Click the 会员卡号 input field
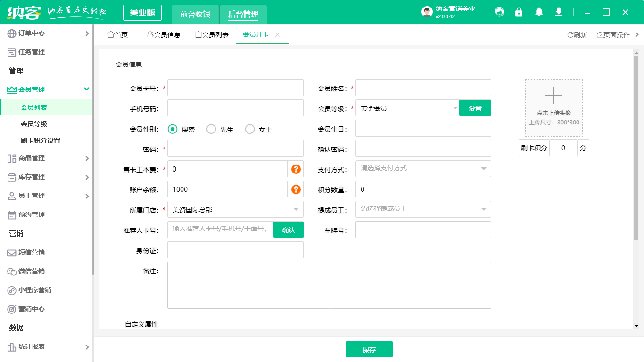The width and height of the screenshot is (644, 362). coord(235,88)
